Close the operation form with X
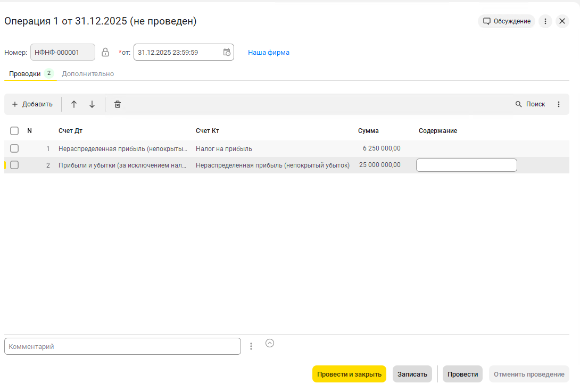Viewport: 580px width, 392px height. tap(562, 21)
